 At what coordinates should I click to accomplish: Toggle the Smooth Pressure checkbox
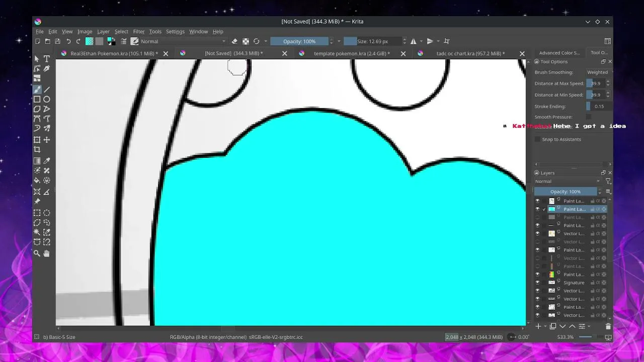pos(589,117)
